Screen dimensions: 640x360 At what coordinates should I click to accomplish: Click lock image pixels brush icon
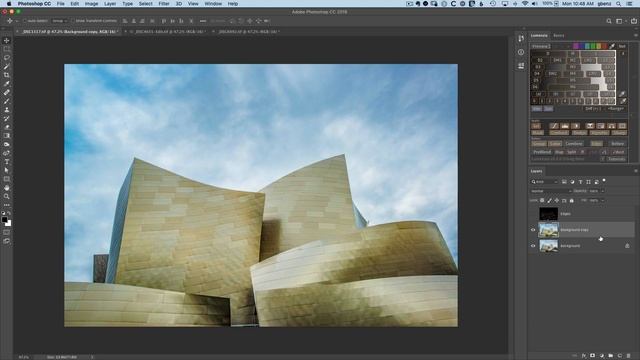[x=549, y=200]
